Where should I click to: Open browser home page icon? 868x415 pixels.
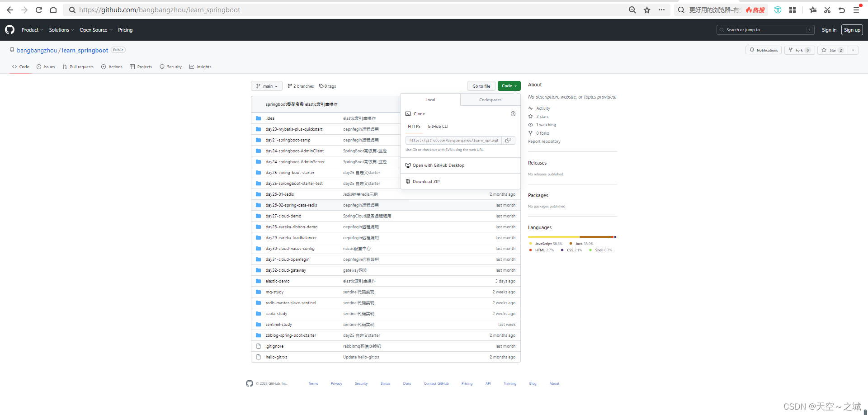[x=53, y=10]
